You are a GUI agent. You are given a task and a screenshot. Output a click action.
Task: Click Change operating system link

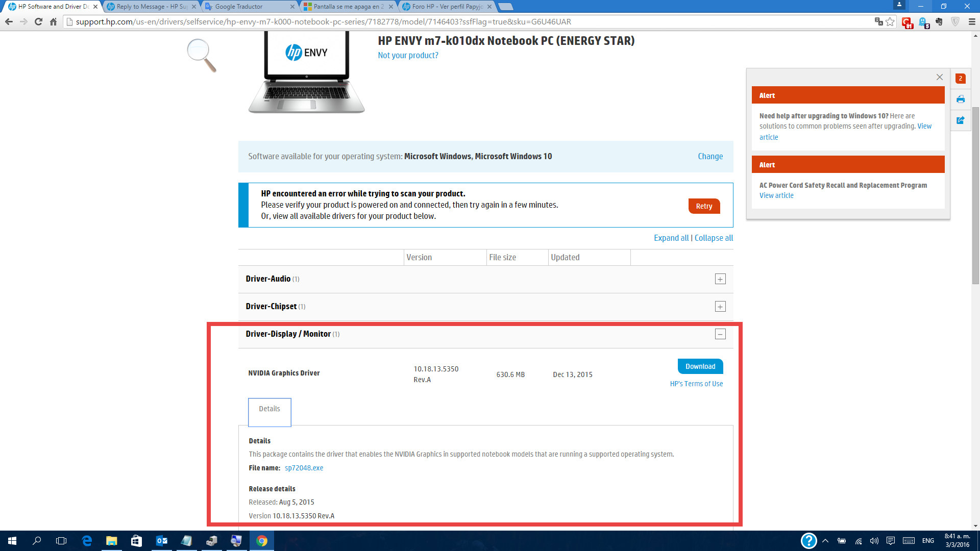point(710,157)
